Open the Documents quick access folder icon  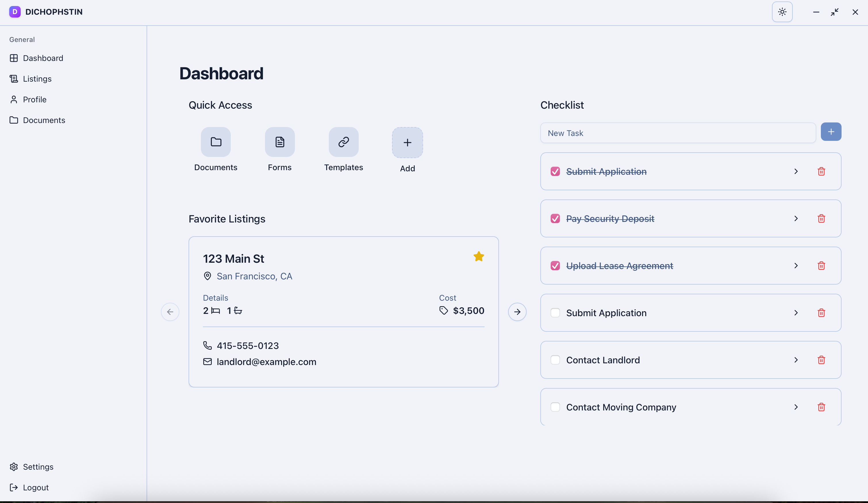coord(216,142)
